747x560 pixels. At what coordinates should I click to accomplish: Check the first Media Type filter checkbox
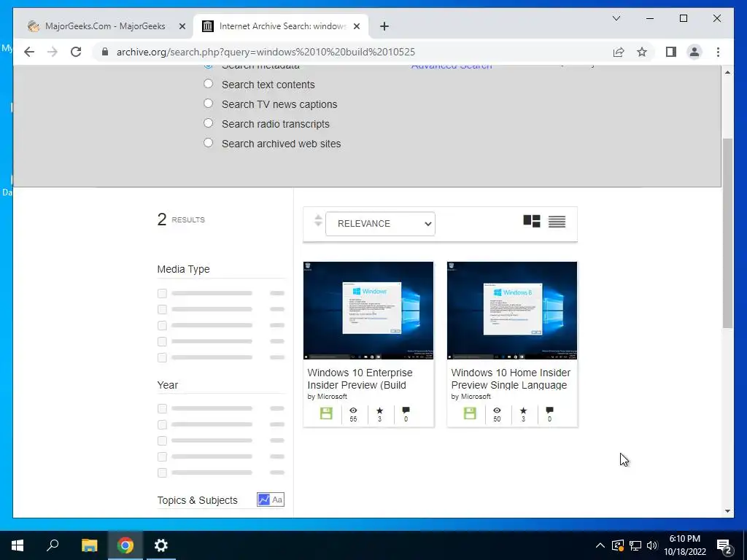(x=163, y=293)
